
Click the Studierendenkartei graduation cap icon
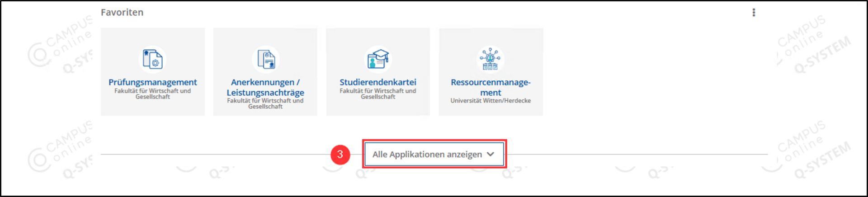tap(378, 59)
